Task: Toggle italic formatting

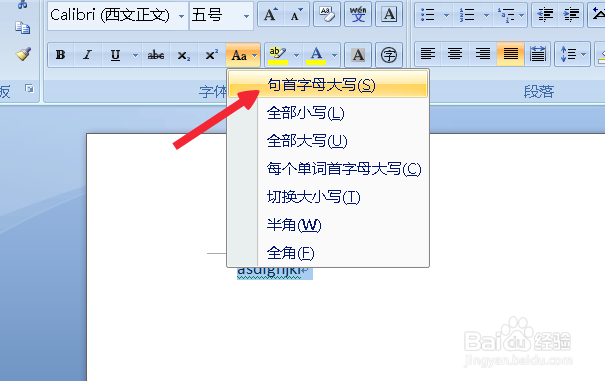Action: 88,55
